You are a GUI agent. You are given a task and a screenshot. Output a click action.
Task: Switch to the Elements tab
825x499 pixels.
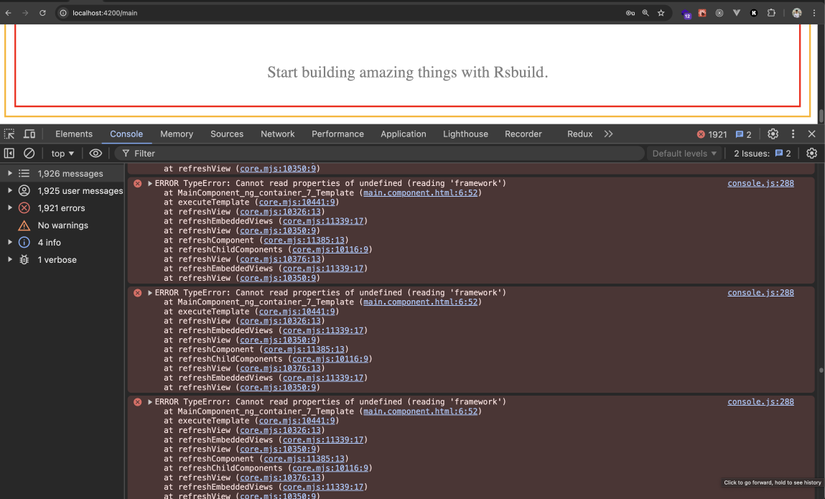click(x=74, y=134)
